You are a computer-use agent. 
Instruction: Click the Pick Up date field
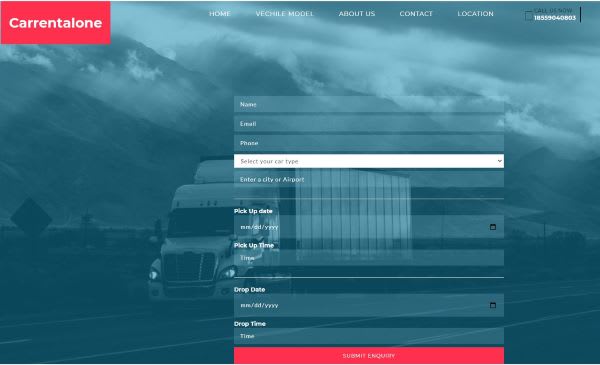coord(369,227)
